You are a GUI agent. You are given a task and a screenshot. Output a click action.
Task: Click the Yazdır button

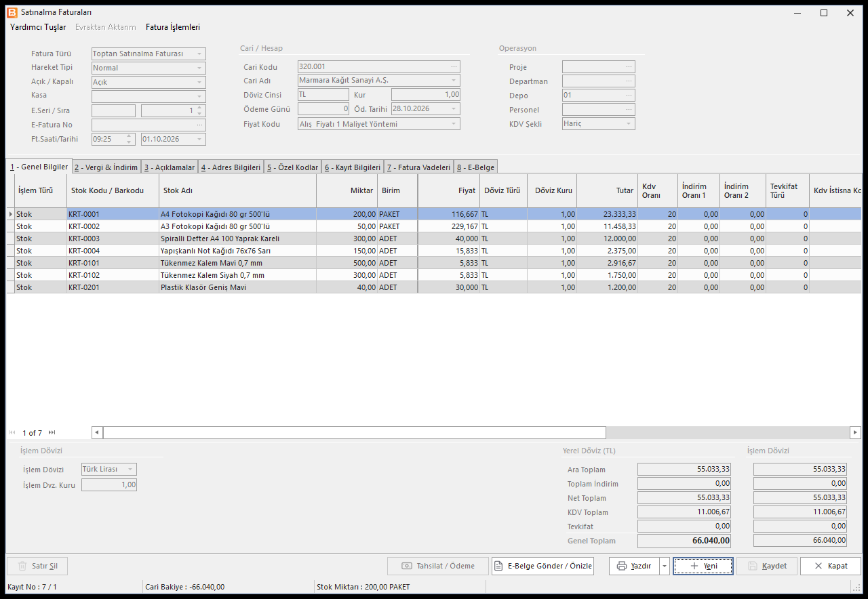coord(635,566)
